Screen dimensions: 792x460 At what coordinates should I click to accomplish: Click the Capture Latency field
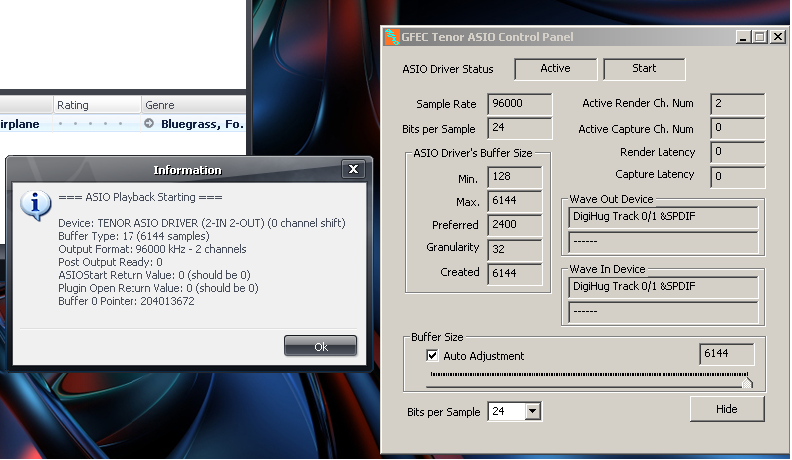pos(737,177)
